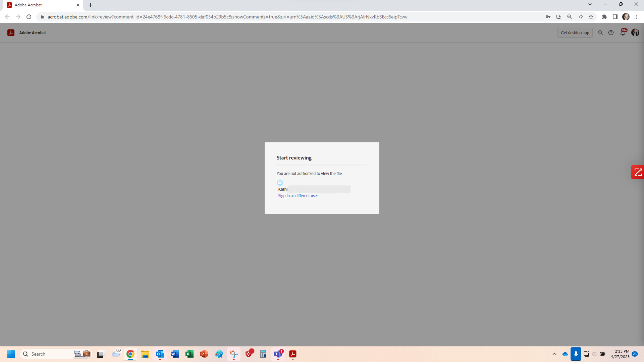
Task: Open the page share icon
Action: [x=580, y=17]
